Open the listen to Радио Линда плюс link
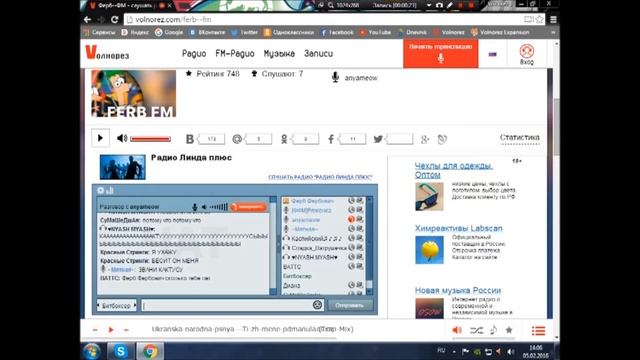 (x=320, y=177)
